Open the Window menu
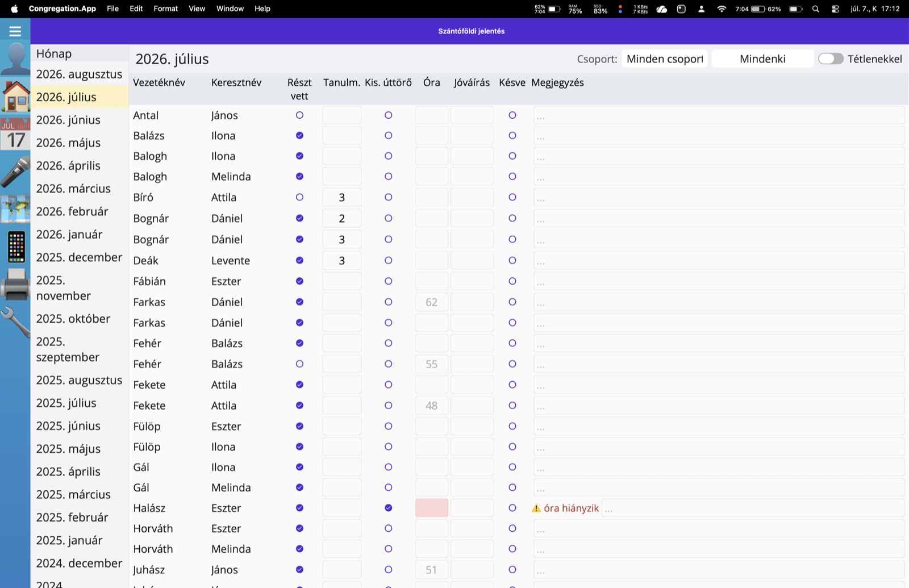 230,9
